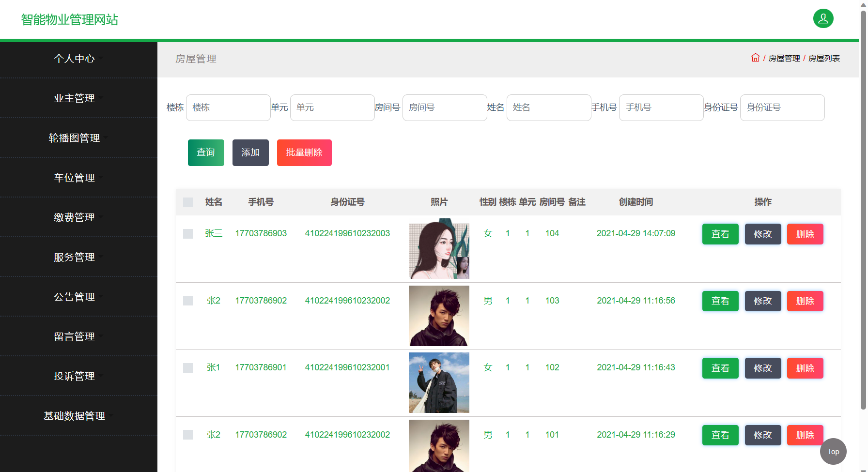868x472 pixels.
Task: Expand the 业主管理 sidebar menu
Action: tap(78, 98)
